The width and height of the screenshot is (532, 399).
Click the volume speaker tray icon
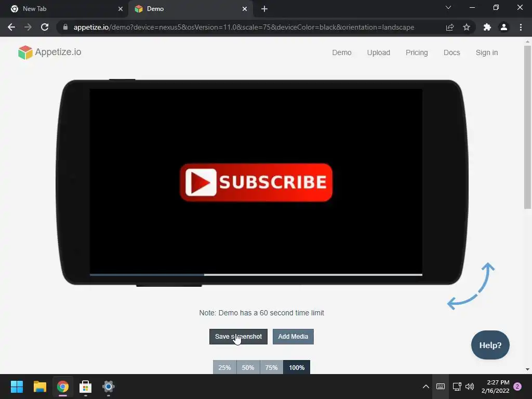tap(470, 387)
